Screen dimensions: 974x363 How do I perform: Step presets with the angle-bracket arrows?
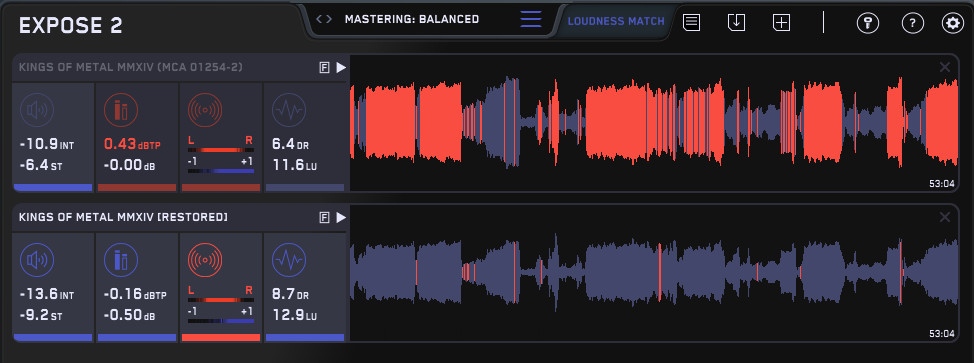pyautogui.click(x=324, y=19)
